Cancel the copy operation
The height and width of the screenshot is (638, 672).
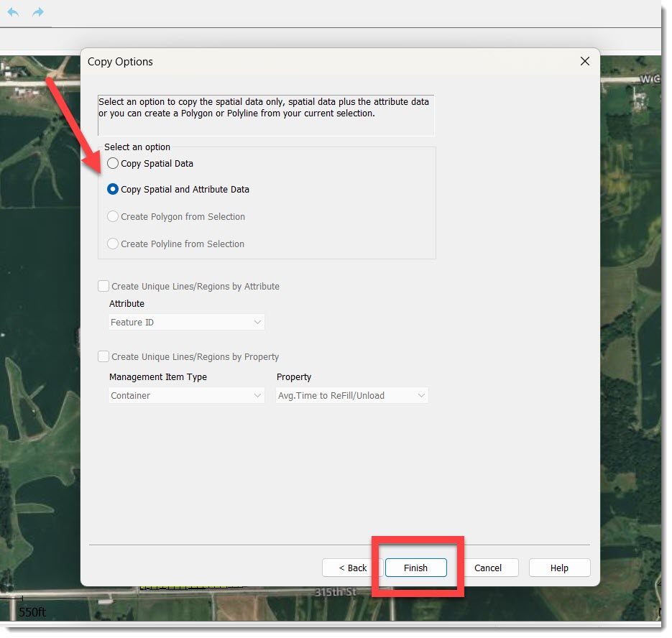(488, 568)
